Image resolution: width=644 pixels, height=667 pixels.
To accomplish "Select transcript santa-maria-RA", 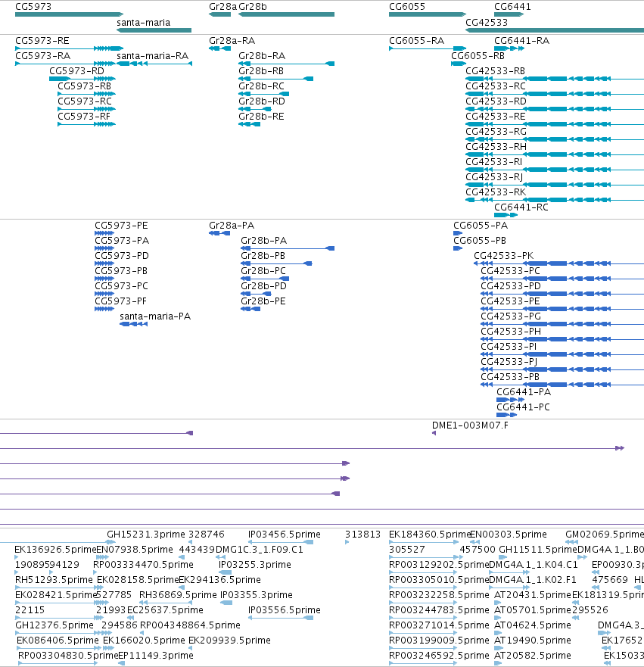I will point(154,64).
